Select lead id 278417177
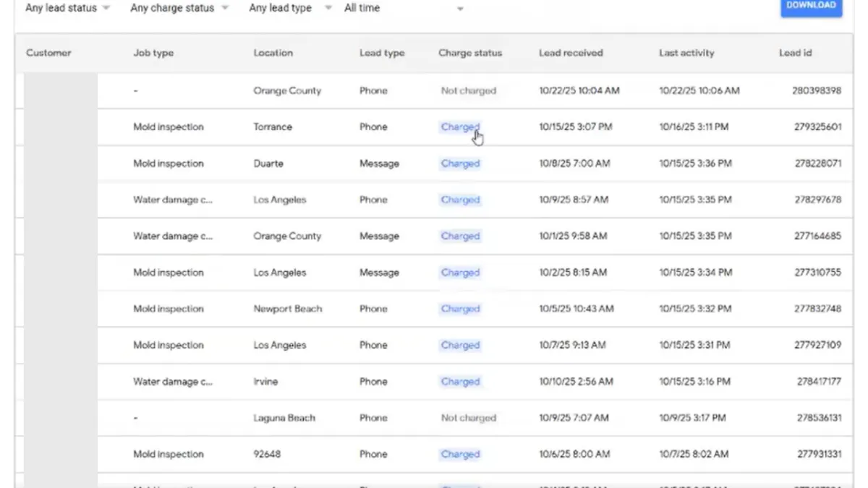 click(820, 382)
